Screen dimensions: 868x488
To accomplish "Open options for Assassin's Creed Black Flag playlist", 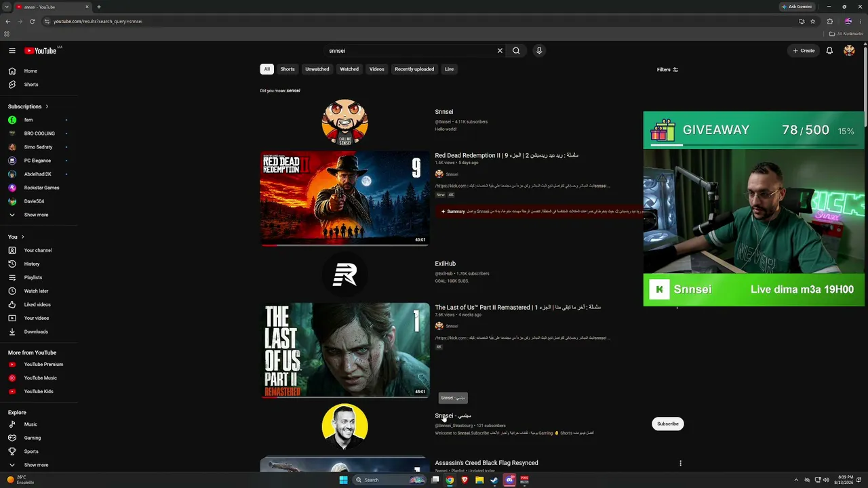I will 680,464.
